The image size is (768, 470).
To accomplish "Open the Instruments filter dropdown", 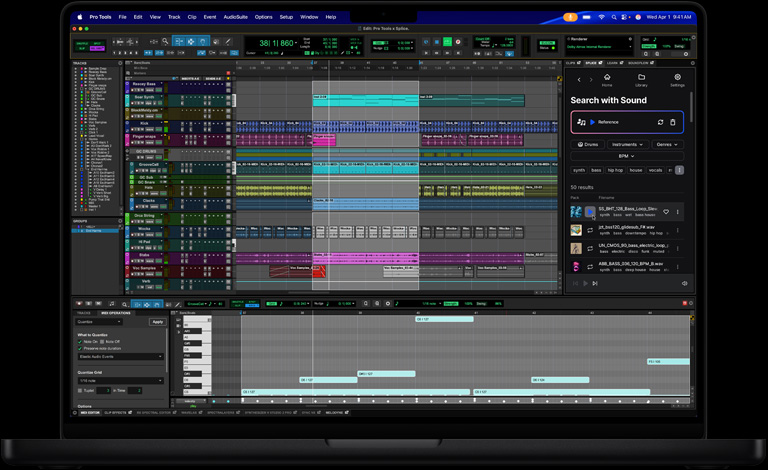I will [627, 144].
